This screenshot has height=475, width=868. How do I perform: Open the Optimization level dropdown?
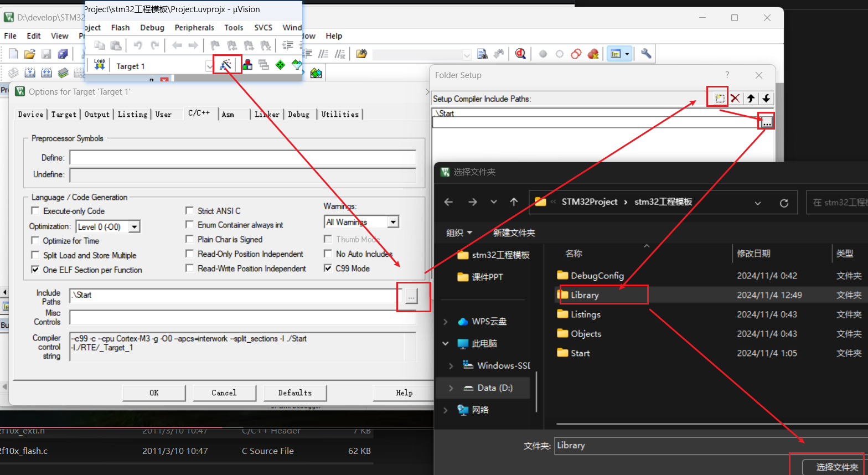click(x=134, y=226)
